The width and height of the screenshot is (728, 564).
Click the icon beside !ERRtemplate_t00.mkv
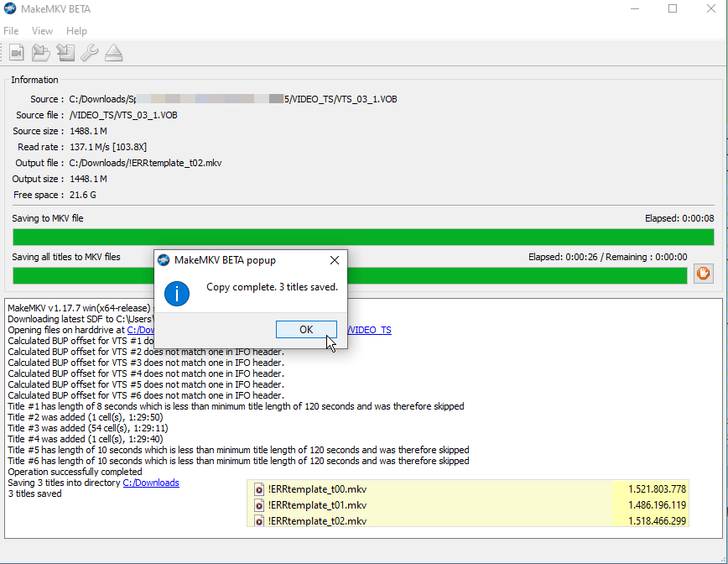pos(259,489)
